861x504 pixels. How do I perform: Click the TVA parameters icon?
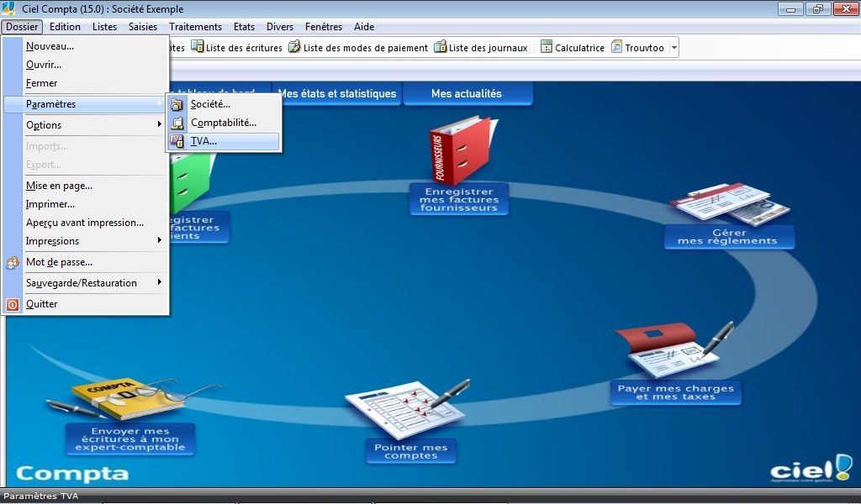[177, 141]
